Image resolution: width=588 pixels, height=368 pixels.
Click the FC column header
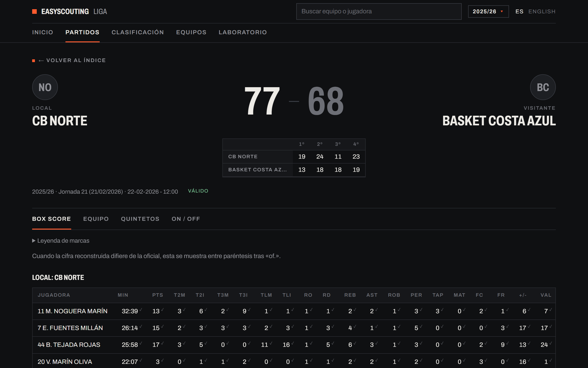click(x=479, y=295)
